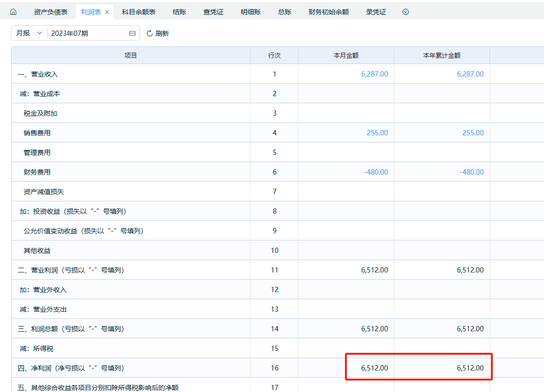Open the 结账 tab
The image size is (544, 392).
coord(179,12)
